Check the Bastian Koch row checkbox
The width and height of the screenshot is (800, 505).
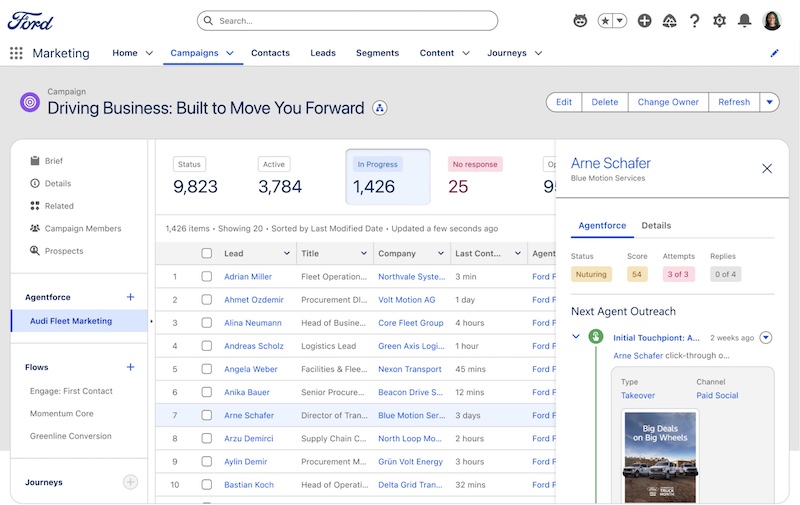tap(207, 485)
